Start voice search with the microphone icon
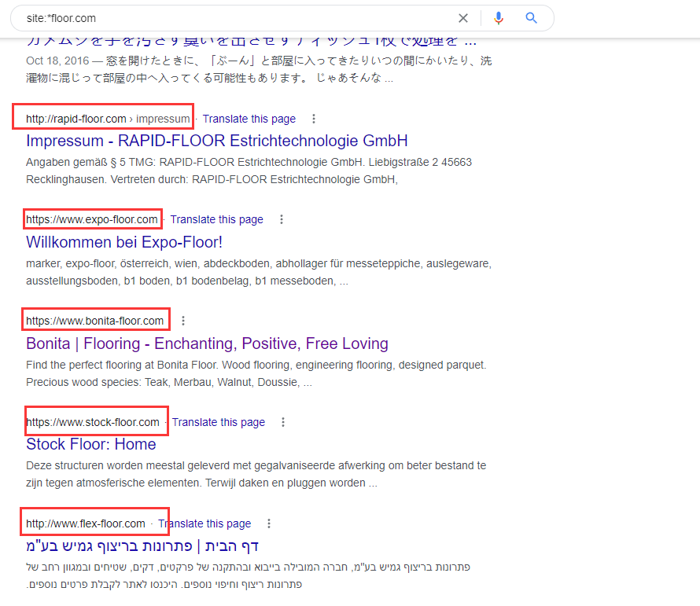 pos(498,18)
